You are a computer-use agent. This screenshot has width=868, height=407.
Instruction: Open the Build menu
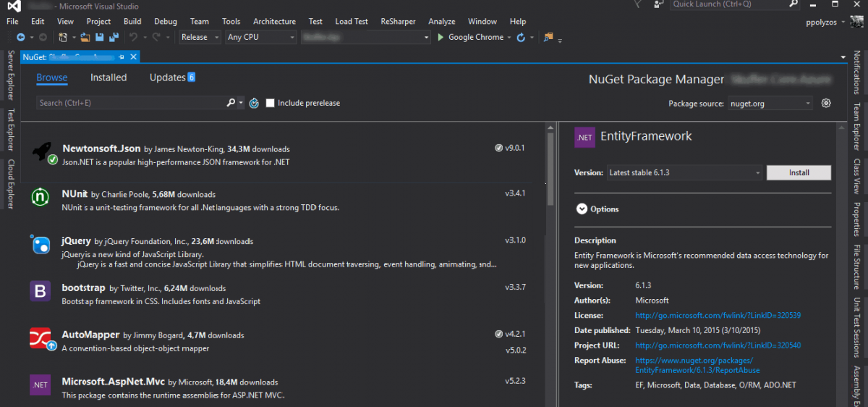(132, 22)
